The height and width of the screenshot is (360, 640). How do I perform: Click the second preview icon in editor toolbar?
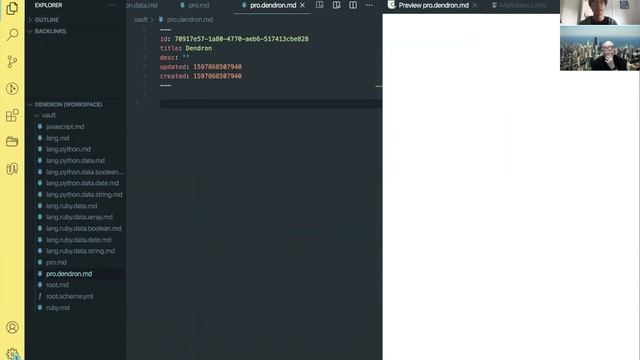(336, 5)
